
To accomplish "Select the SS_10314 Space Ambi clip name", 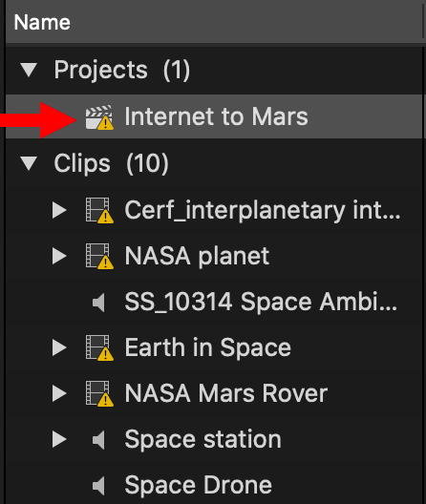I will (x=261, y=303).
